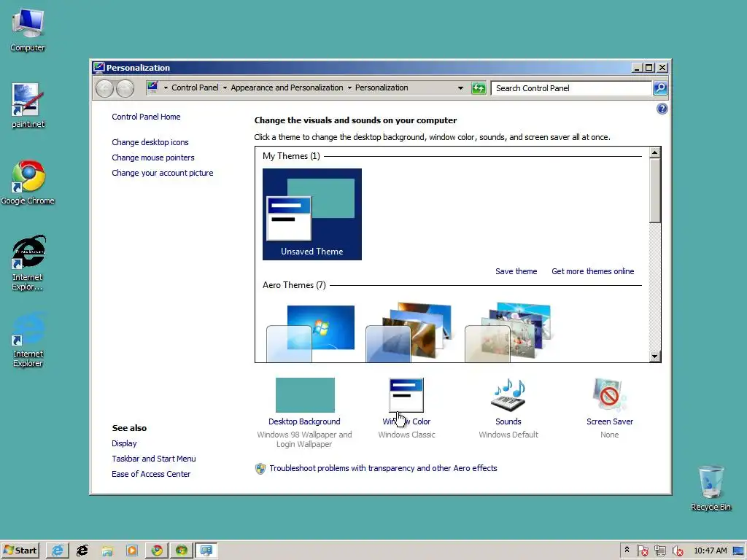Viewport: 747px width, 560px height.
Task: Expand dropdown arrow after Control Panel breadcrumb
Action: tap(225, 87)
